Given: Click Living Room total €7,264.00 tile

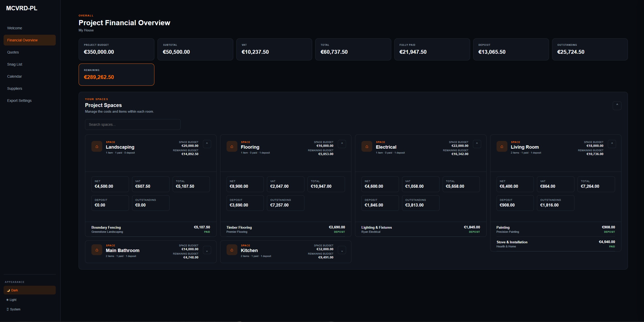Looking at the screenshot, I should coord(596,184).
